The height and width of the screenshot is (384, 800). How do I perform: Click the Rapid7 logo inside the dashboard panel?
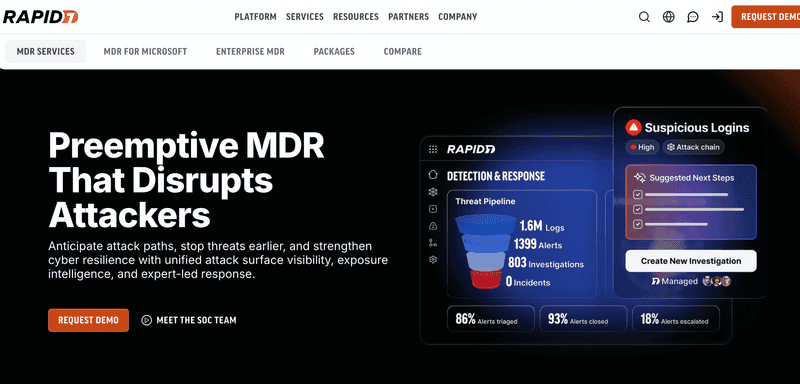pyautogui.click(x=471, y=149)
